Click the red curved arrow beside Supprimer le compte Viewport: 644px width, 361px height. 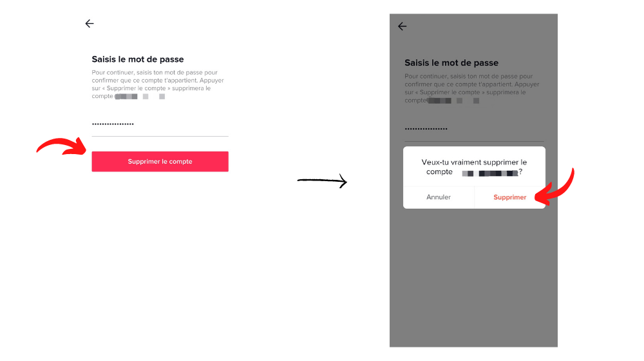[x=61, y=146]
